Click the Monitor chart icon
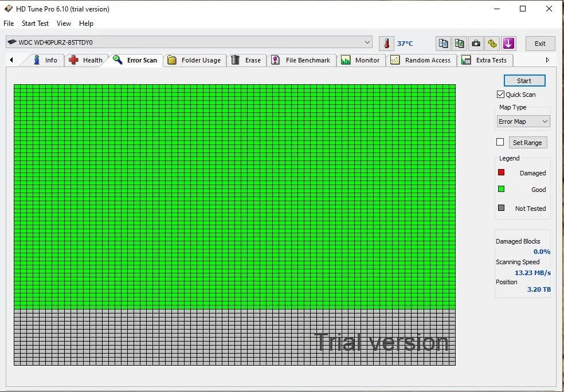564x392 pixels. [345, 60]
